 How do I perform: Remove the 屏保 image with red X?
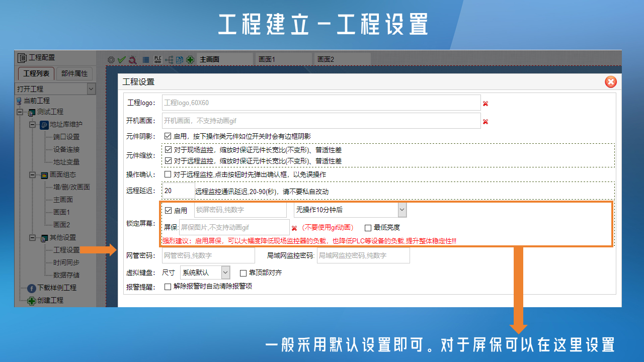click(x=294, y=228)
